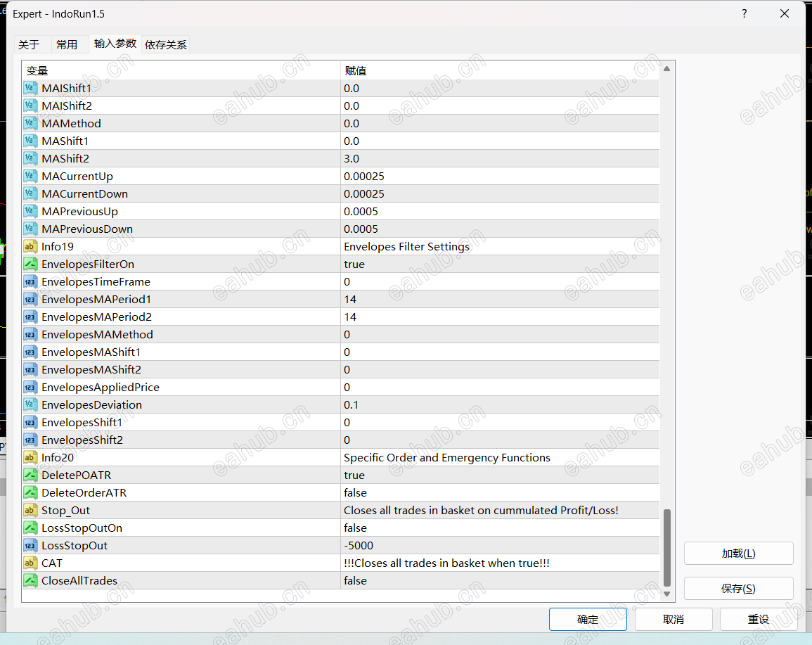Select the MAShift2 value 3.0
Image resolution: width=812 pixels, height=645 pixels.
[x=352, y=158]
